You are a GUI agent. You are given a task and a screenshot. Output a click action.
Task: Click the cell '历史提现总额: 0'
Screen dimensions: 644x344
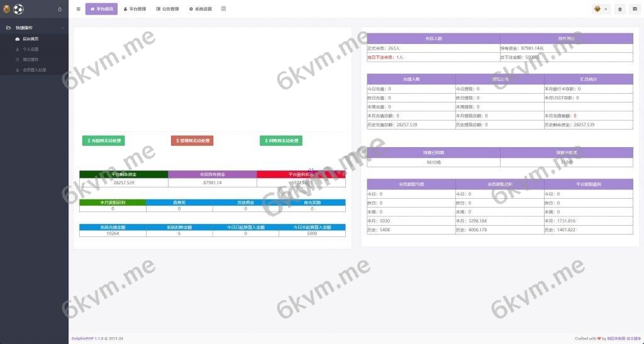[x=500, y=125]
